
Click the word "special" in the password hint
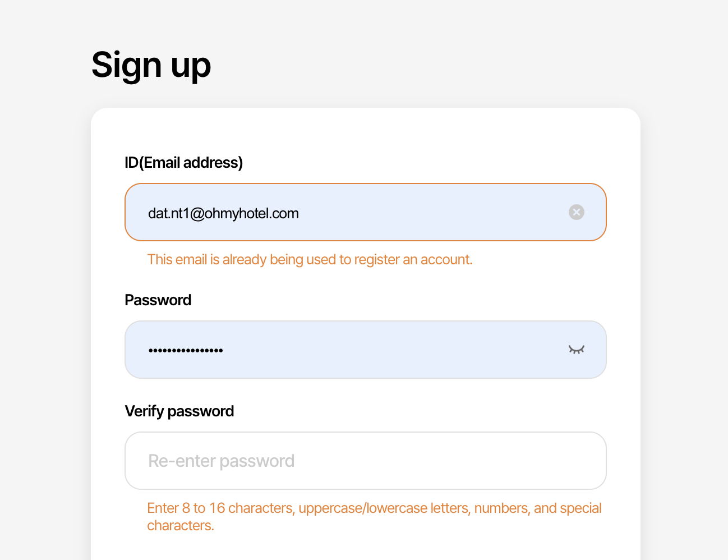pos(580,508)
